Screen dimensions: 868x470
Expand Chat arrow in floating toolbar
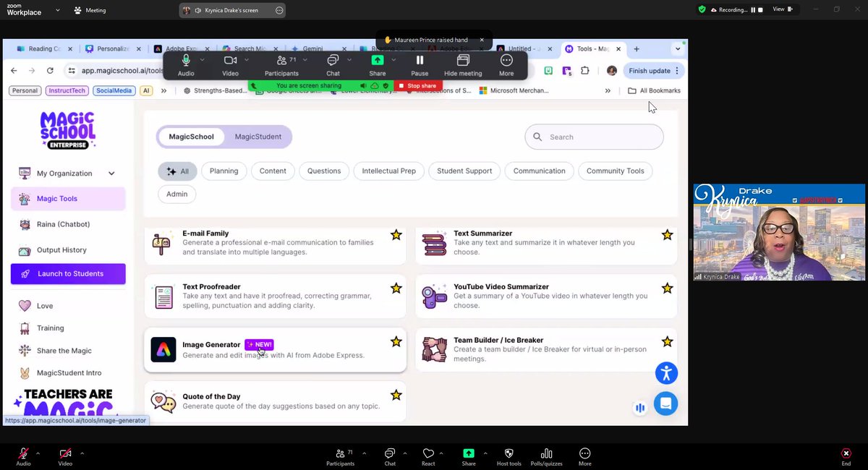tap(349, 60)
